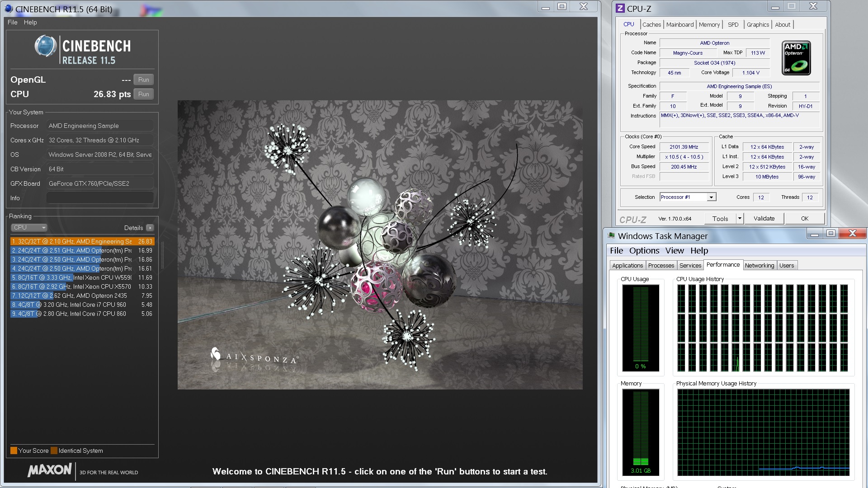Viewport: 868px width, 488px height.
Task: Click the Info input field
Action: [x=100, y=198]
